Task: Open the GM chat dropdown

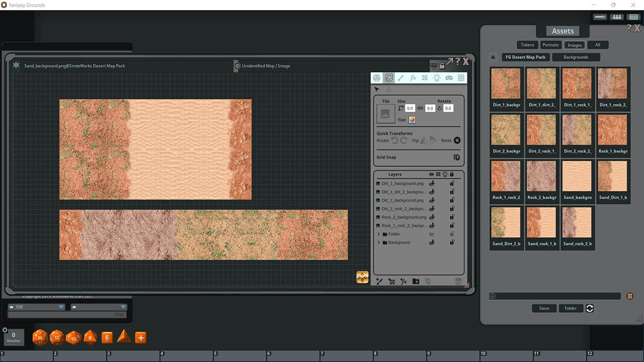Action: [61, 306]
